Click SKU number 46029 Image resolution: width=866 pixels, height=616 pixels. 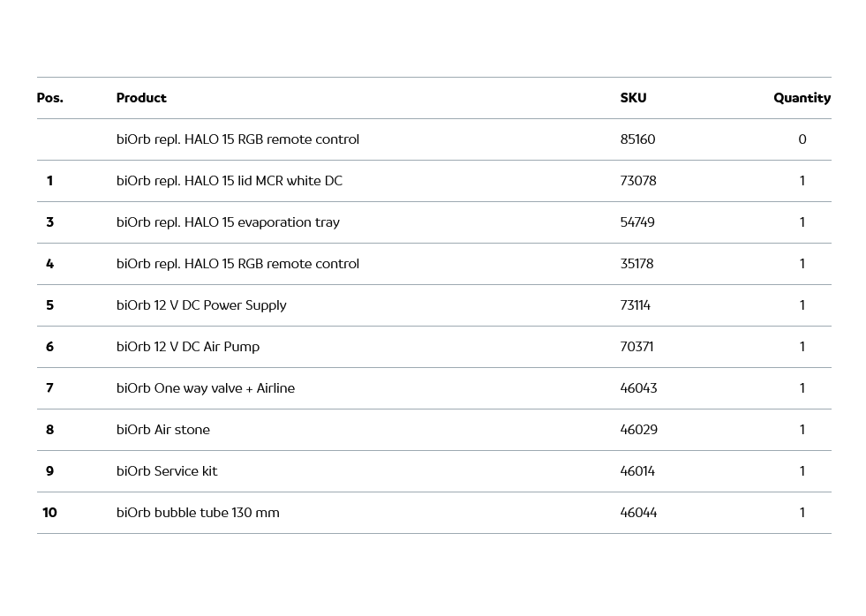[x=638, y=430]
